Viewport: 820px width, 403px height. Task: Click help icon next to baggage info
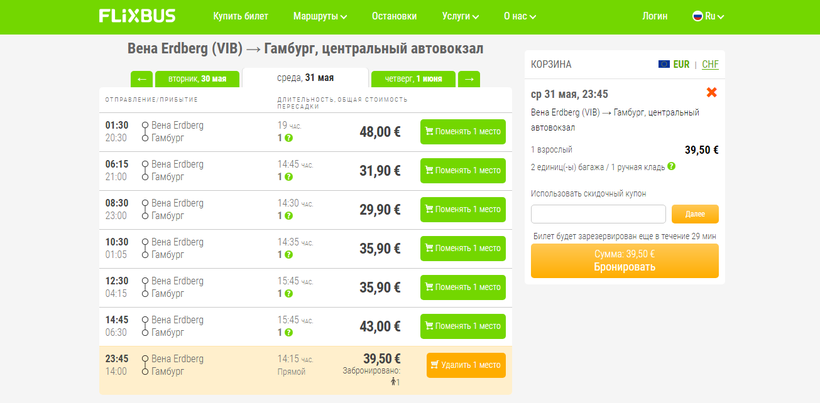pyautogui.click(x=672, y=166)
